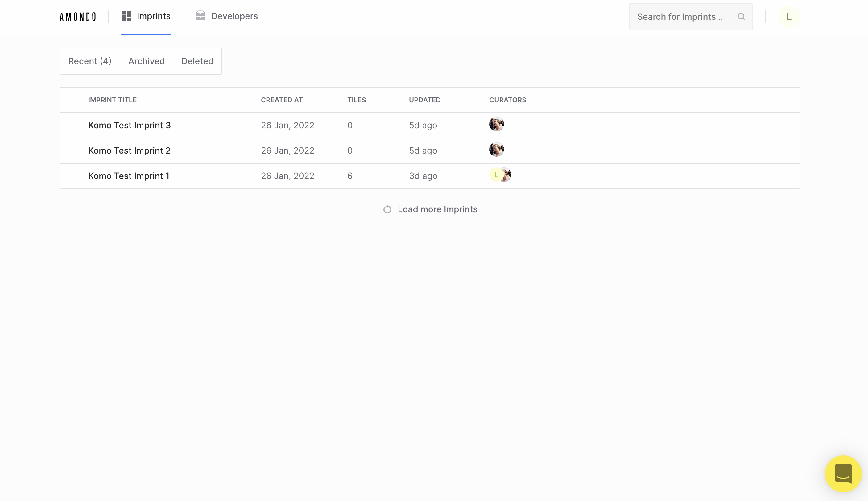Click the Updated column header
Image resolution: width=868 pixels, height=501 pixels.
424,100
